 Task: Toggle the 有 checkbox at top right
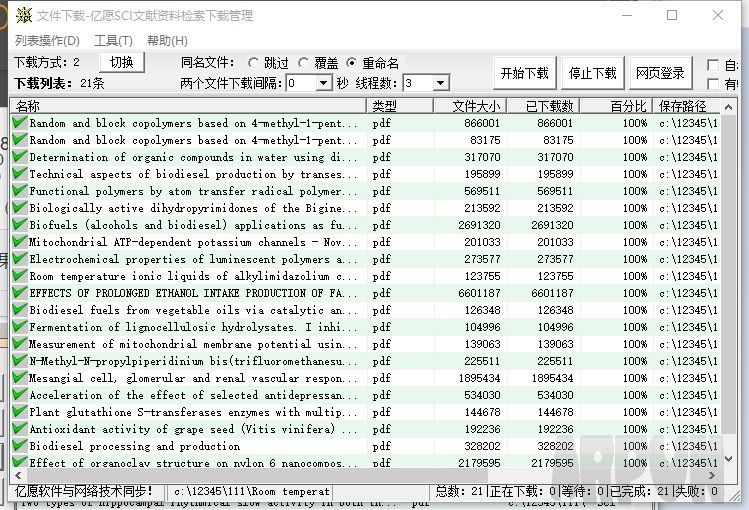click(x=713, y=84)
